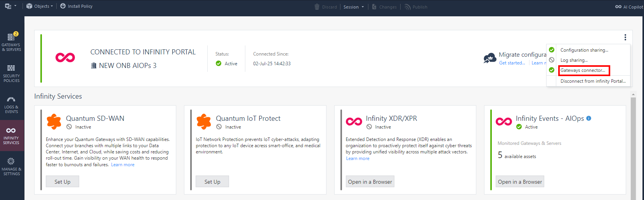Toggle Configuration sharing status check
The height and width of the screenshot is (200, 644).
pyautogui.click(x=552, y=50)
